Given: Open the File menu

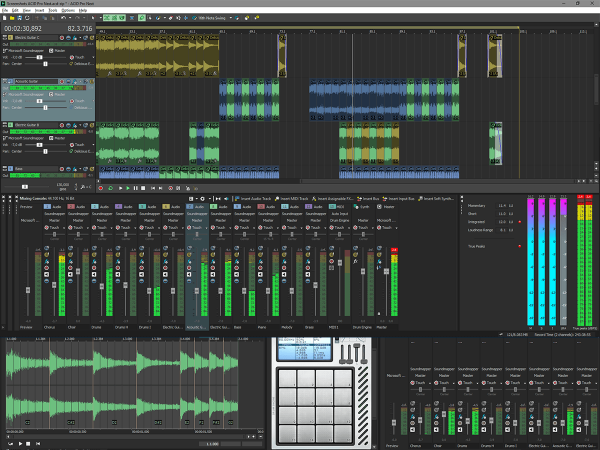Looking at the screenshot, I should 5,10.
